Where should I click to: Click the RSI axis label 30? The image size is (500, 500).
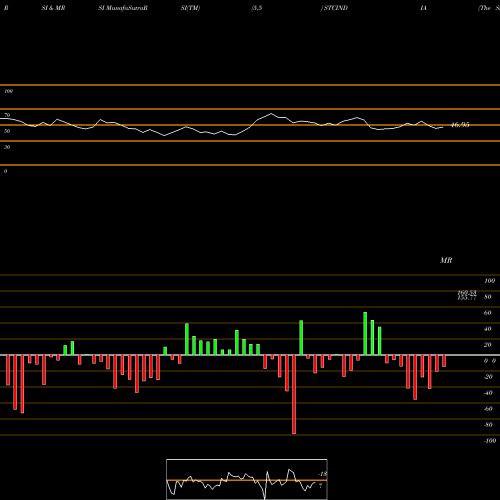(x=7, y=147)
